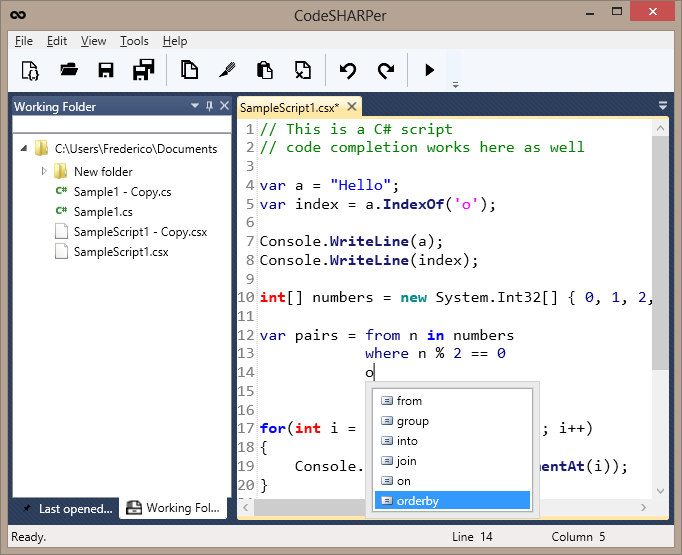Click the "Hello" string on line 4
This screenshot has height=555, width=682.
click(361, 185)
